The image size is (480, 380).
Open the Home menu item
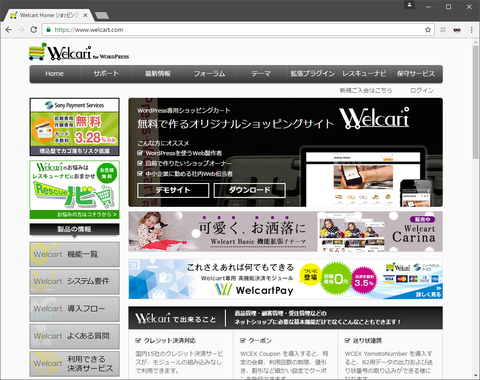(55, 74)
